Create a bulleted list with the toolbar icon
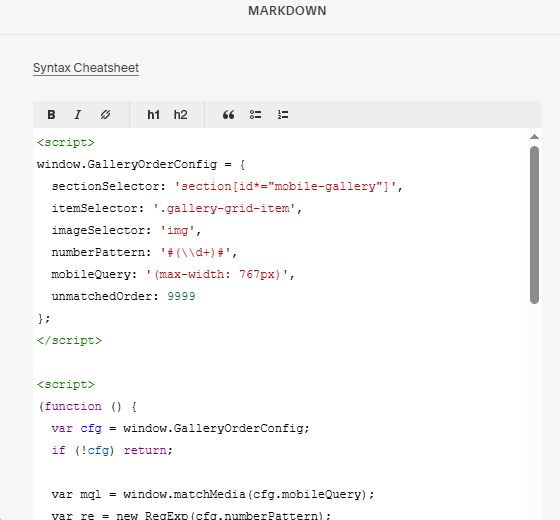This screenshot has width=560, height=520. click(255, 115)
